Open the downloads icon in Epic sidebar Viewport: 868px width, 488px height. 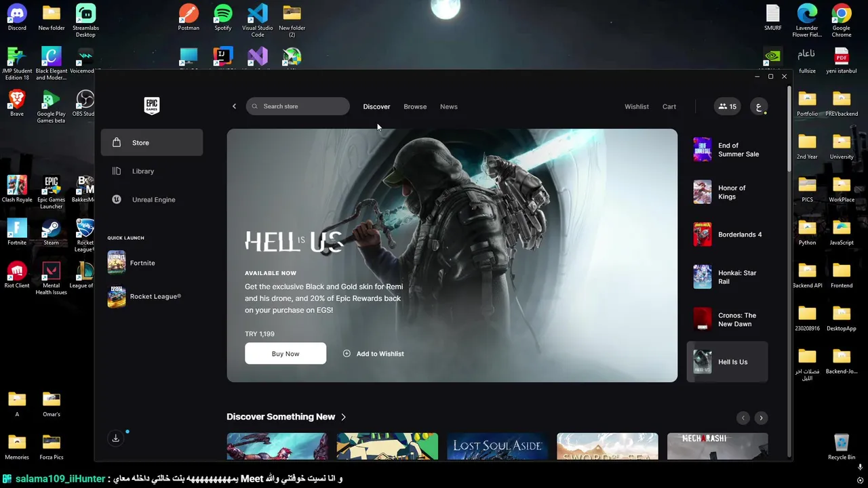pyautogui.click(x=116, y=438)
